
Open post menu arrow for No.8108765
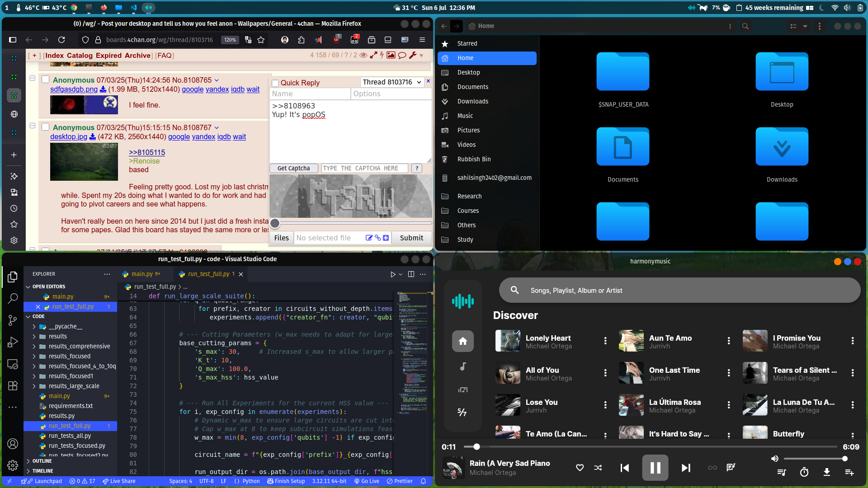click(217, 80)
